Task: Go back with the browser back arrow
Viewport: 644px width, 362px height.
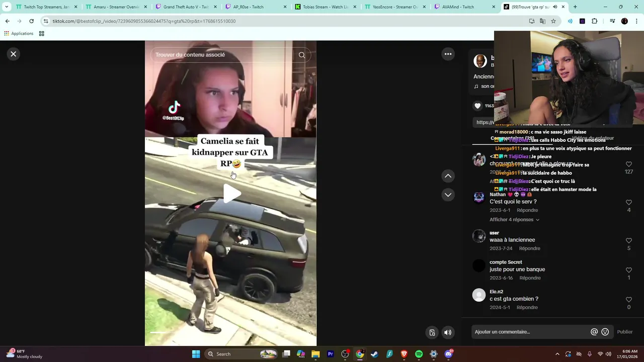Action: click(x=7, y=21)
